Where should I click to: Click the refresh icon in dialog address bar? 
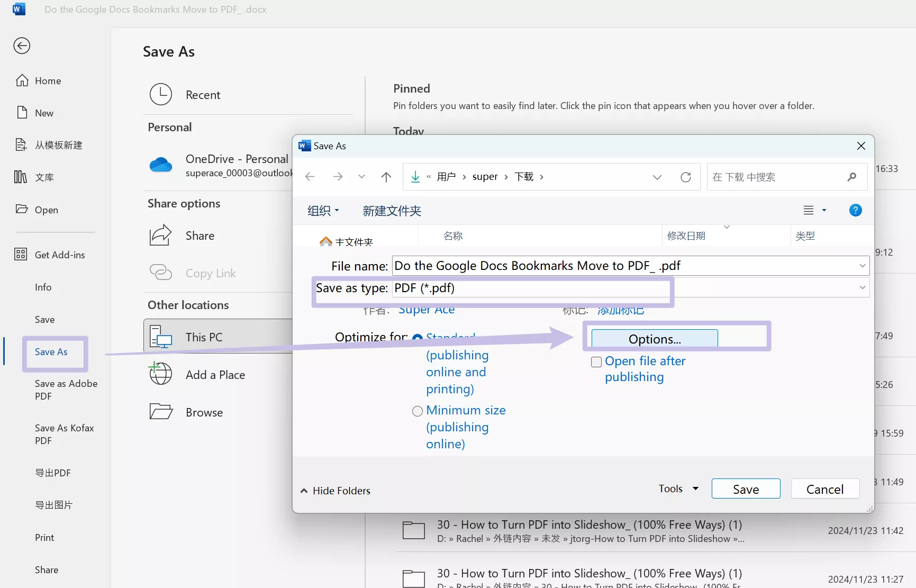click(x=686, y=177)
